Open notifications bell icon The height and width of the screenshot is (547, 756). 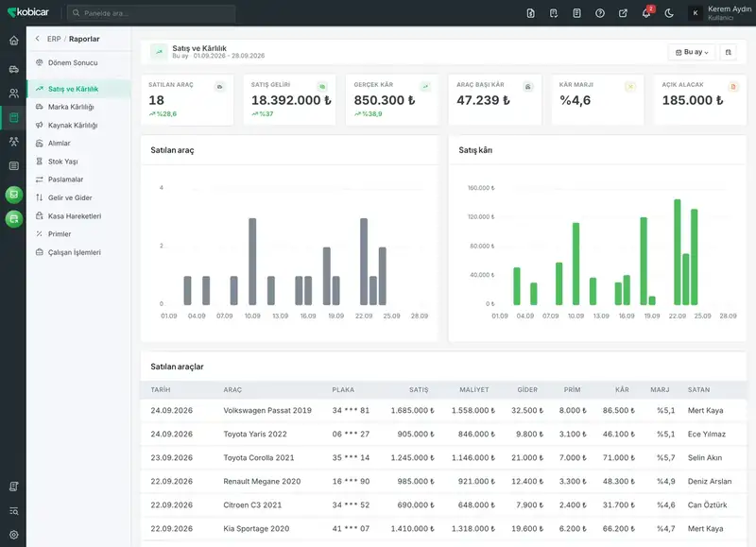coord(646,13)
